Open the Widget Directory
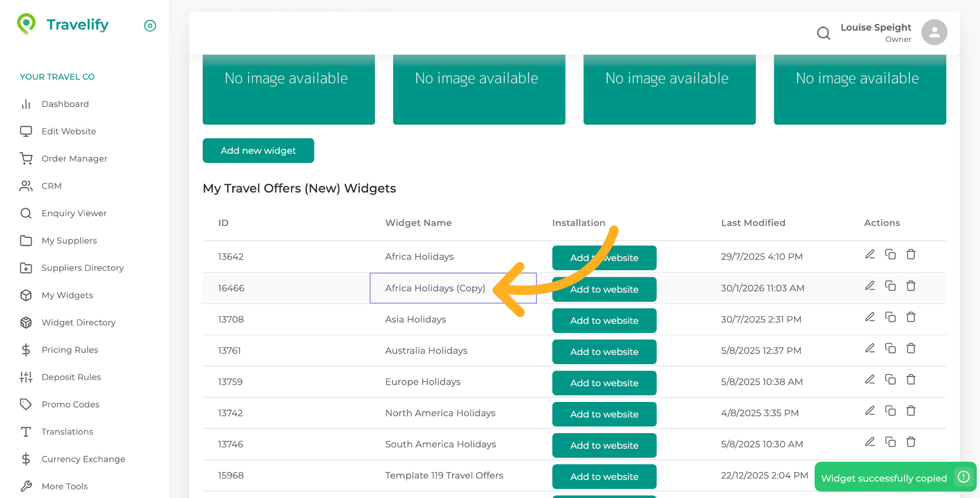This screenshot has height=498, width=980. (x=78, y=322)
